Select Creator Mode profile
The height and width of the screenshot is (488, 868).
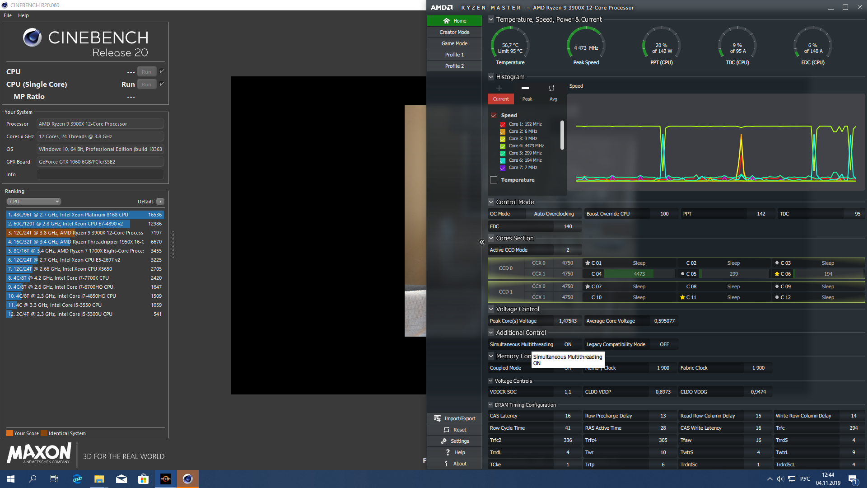pos(454,32)
